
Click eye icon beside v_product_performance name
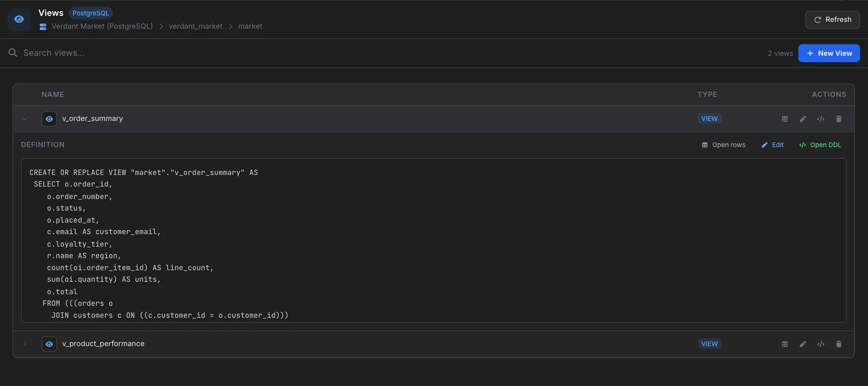coord(49,344)
